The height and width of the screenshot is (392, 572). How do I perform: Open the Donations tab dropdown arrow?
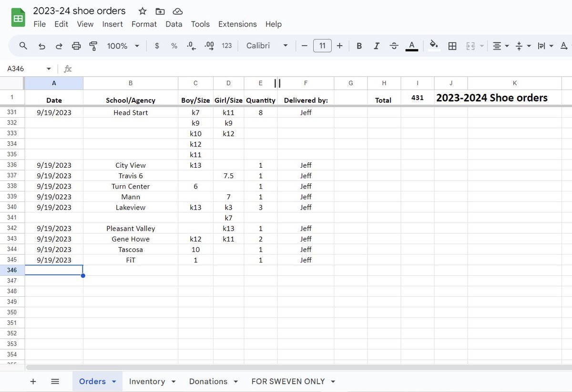pyautogui.click(x=236, y=382)
